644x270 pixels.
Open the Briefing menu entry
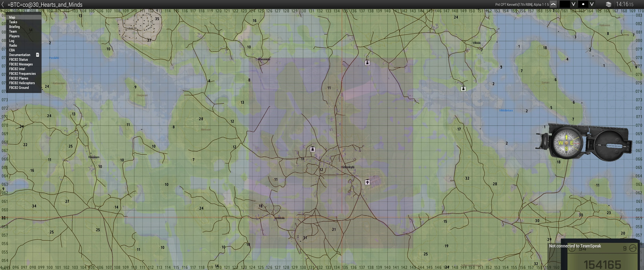click(x=14, y=27)
